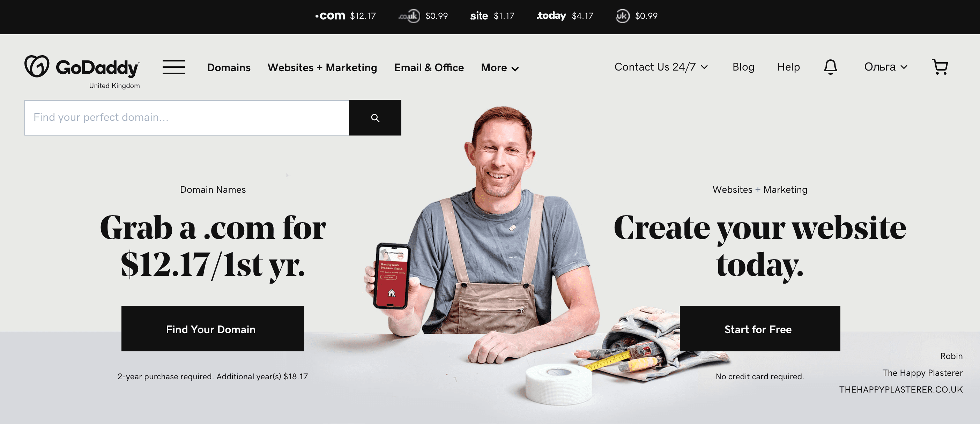
Task: Open the Blog link
Action: [743, 67]
